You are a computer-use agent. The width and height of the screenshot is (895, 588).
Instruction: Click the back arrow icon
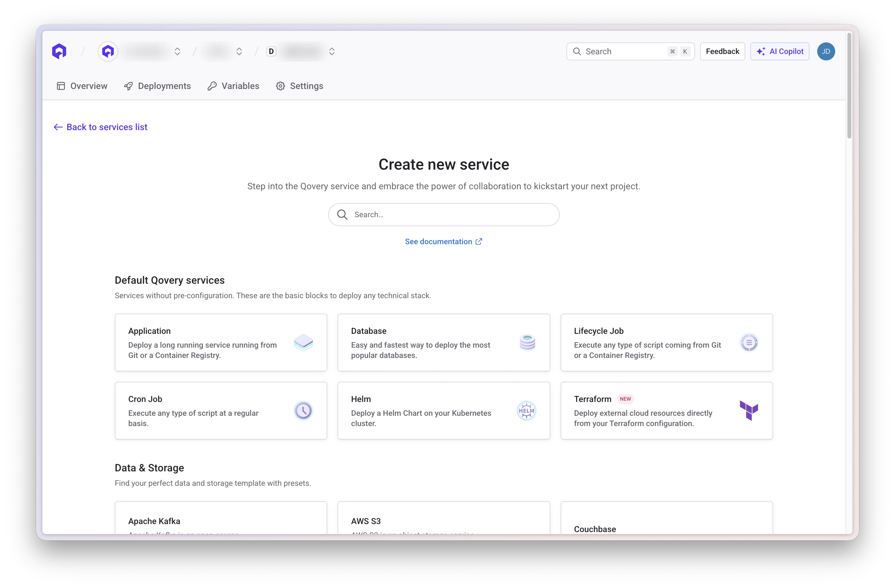(x=58, y=127)
